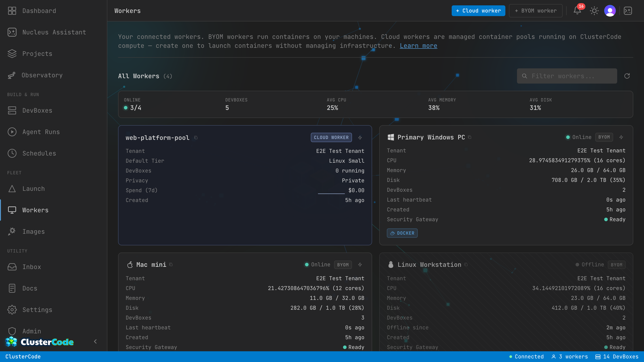
Task: Focus the Filter workers search field
Action: pos(567,76)
